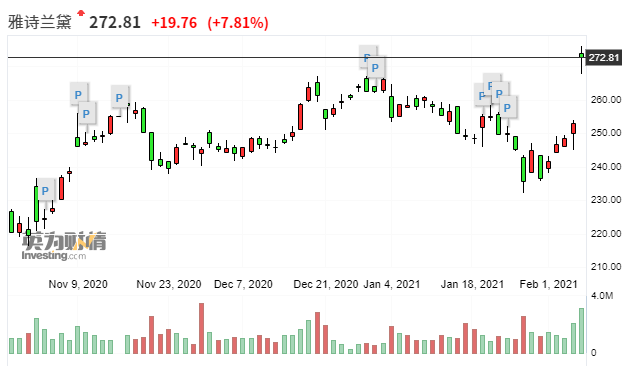Click the 272.81 price in the header
This screenshot has width=634, height=373.
(115, 23)
